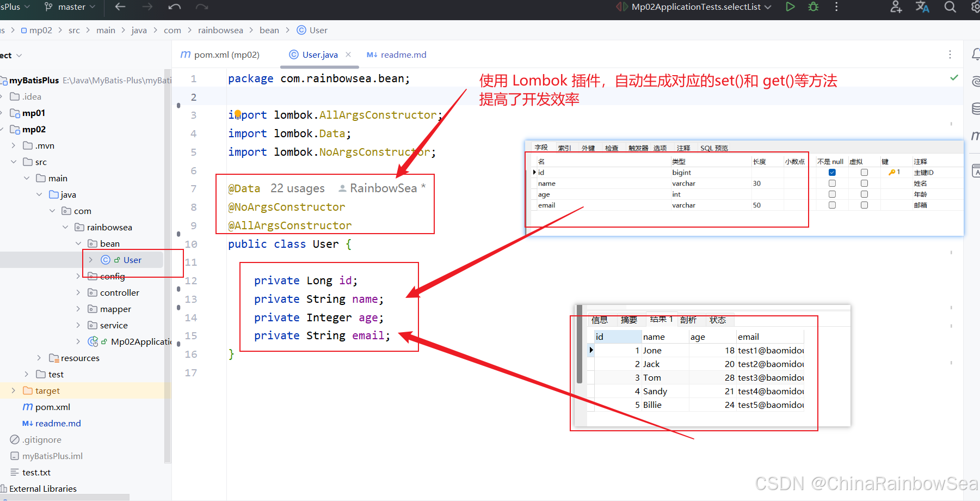Open editor tab options three-dot menu
Image resolution: width=980 pixels, height=501 pixels.
pos(950,54)
